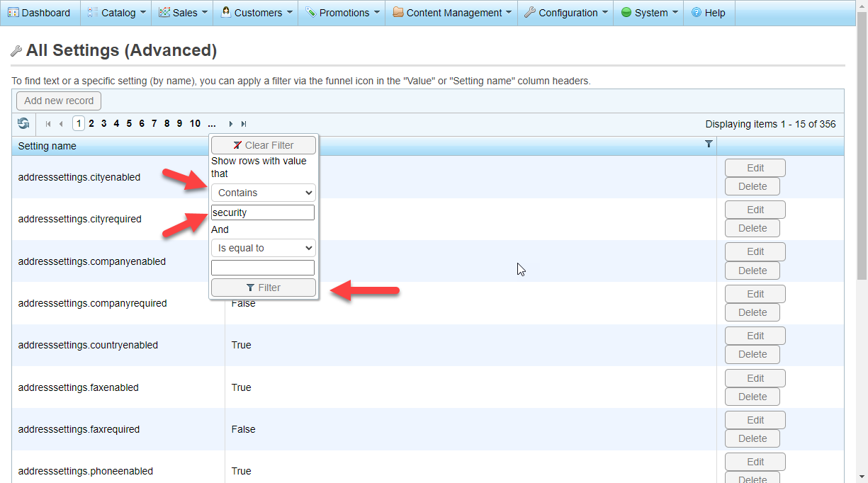The image size is (868, 483).
Task: Delete the addresssettings.countryenabled setting
Action: (752, 354)
